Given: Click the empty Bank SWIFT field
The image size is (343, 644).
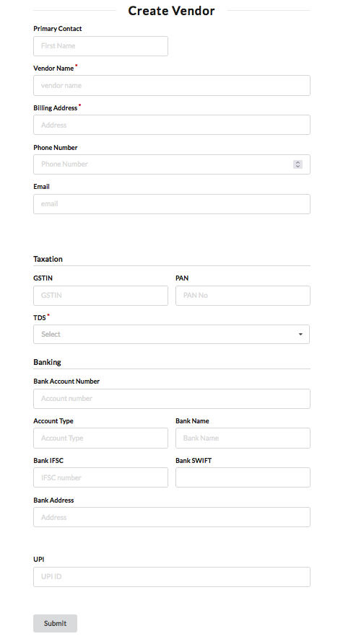Looking at the screenshot, I should (x=243, y=477).
